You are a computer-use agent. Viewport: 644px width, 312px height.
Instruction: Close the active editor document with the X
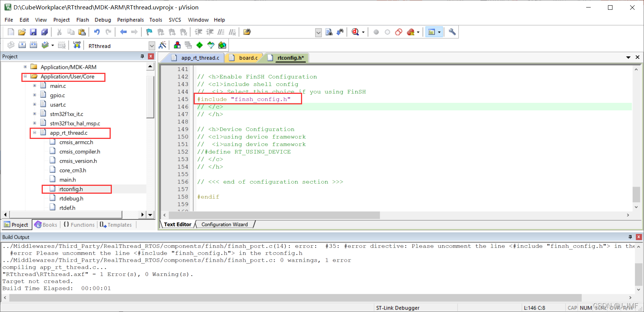tap(638, 57)
